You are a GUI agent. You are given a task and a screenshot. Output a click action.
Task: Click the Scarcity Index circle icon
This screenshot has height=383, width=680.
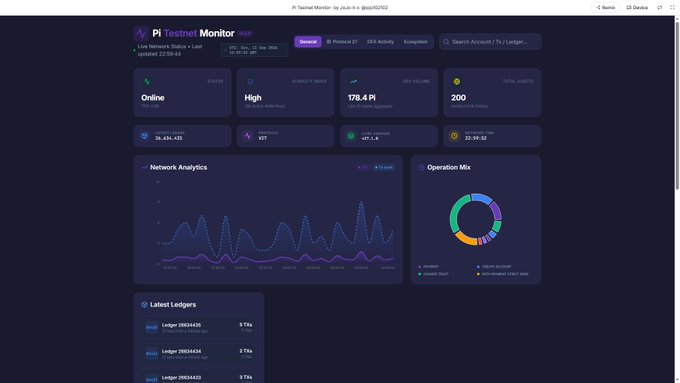(250, 82)
